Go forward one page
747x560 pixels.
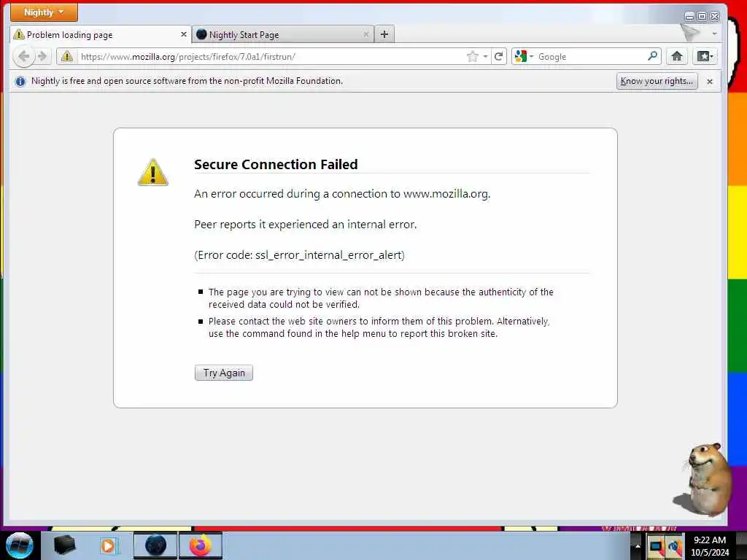tap(42, 57)
